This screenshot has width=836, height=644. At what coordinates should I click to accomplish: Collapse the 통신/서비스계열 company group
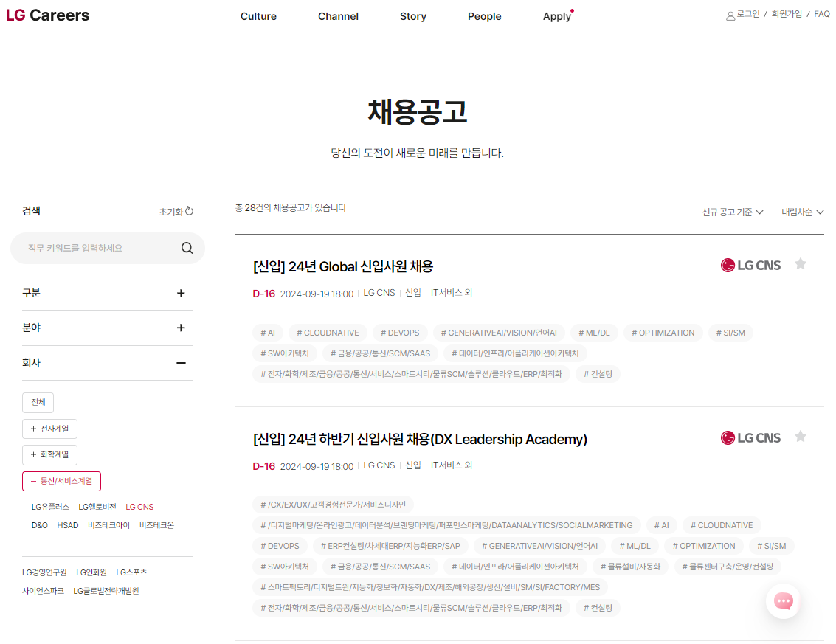(61, 481)
